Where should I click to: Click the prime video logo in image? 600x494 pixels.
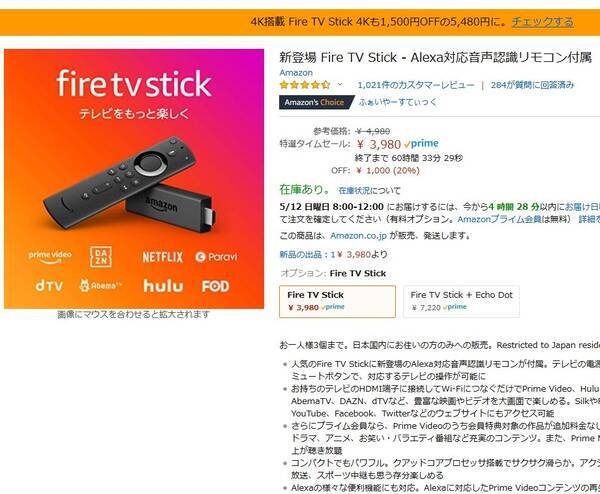click(x=50, y=257)
